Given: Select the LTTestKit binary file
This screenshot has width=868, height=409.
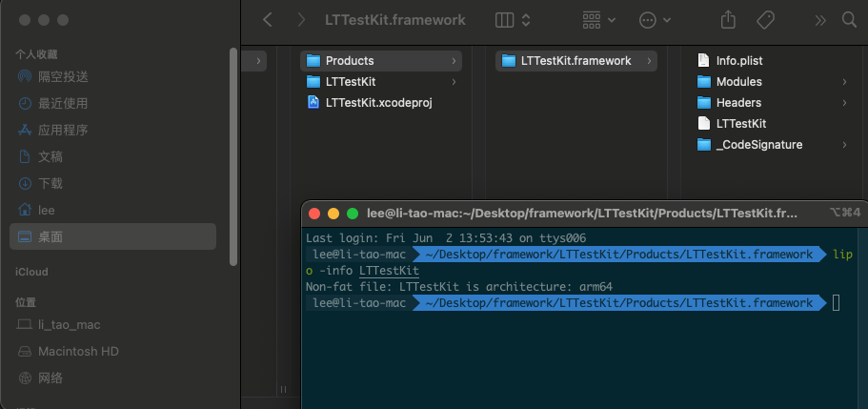Looking at the screenshot, I should (772, 124).
